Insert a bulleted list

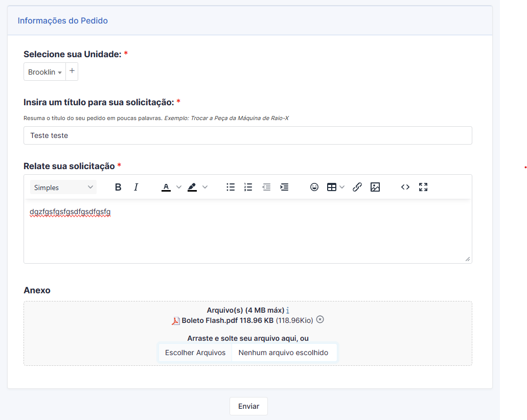pyautogui.click(x=231, y=187)
